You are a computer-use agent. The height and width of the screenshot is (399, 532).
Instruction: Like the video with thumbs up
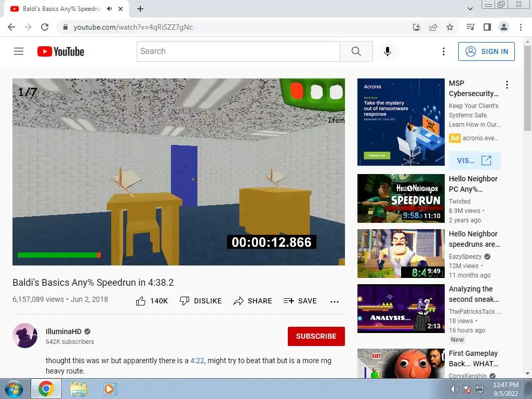point(152,301)
